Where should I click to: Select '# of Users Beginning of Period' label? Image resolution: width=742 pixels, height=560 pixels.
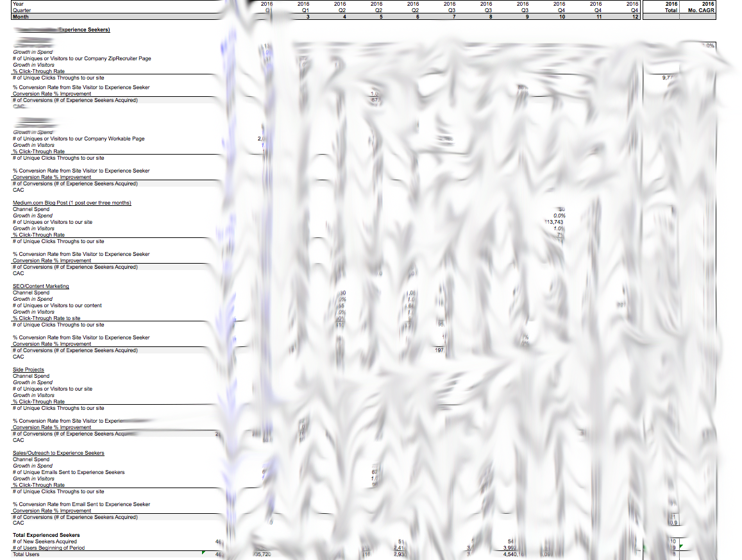click(49, 548)
